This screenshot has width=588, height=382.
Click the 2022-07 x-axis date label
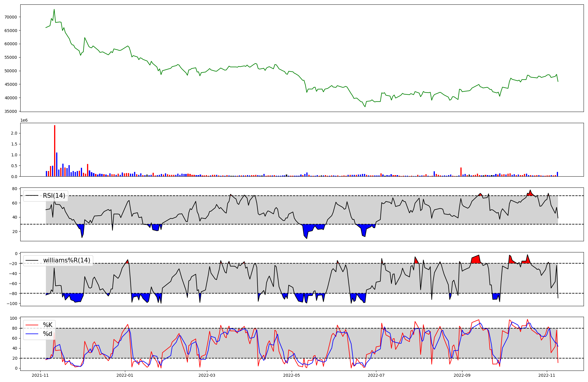(x=376, y=375)
